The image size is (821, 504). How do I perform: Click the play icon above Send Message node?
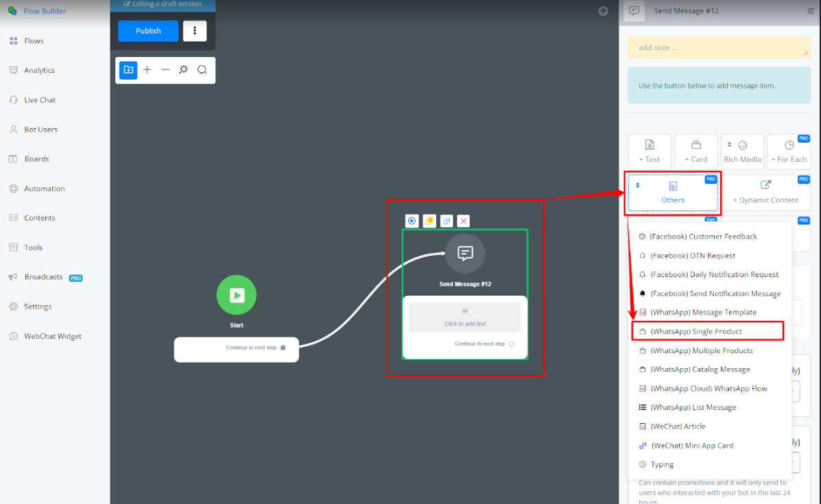click(x=412, y=221)
